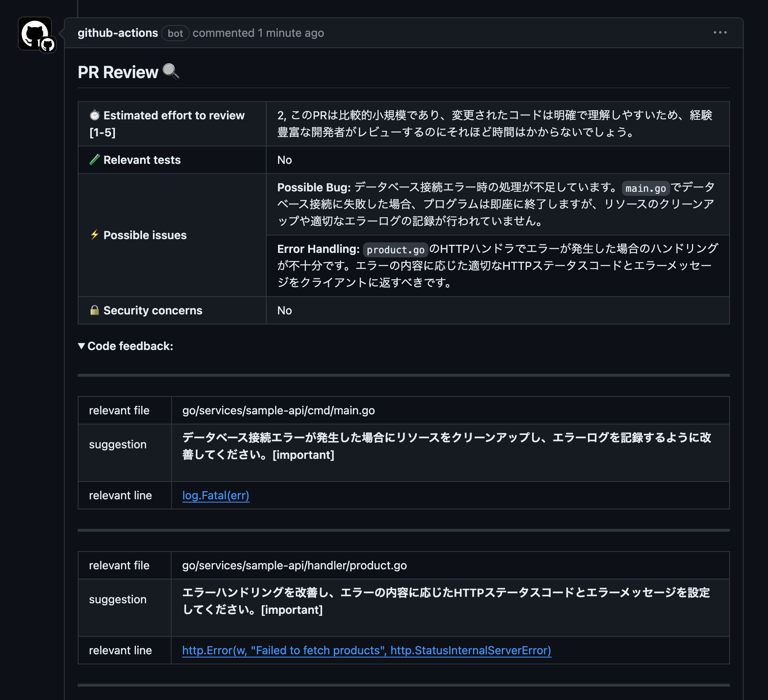Open the log.Fatal(err) relevant line link

coord(216,495)
